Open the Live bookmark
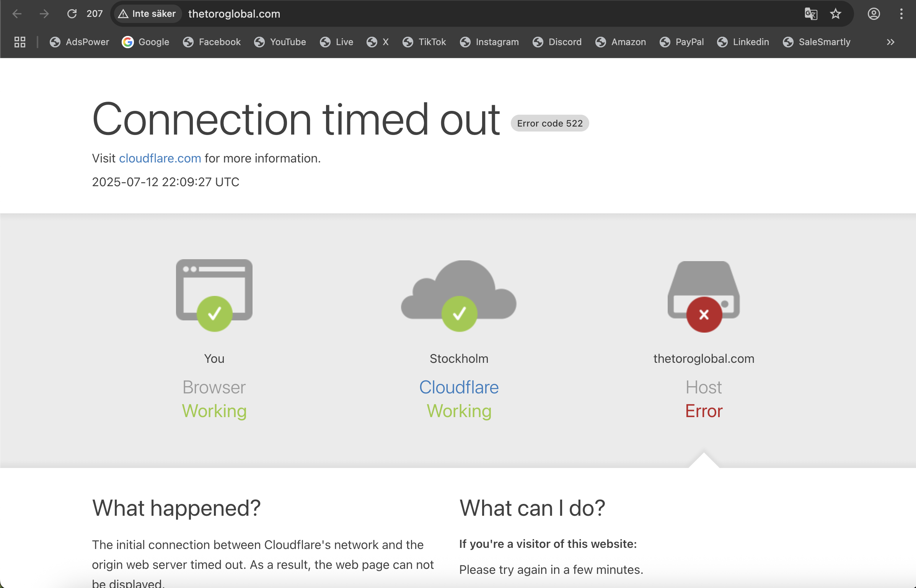The image size is (916, 588). pos(336,42)
